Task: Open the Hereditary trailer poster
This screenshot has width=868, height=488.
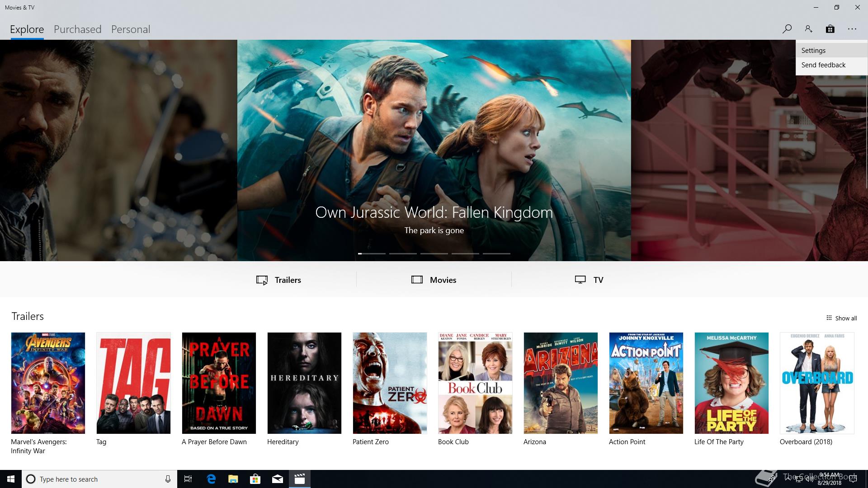Action: coord(304,383)
